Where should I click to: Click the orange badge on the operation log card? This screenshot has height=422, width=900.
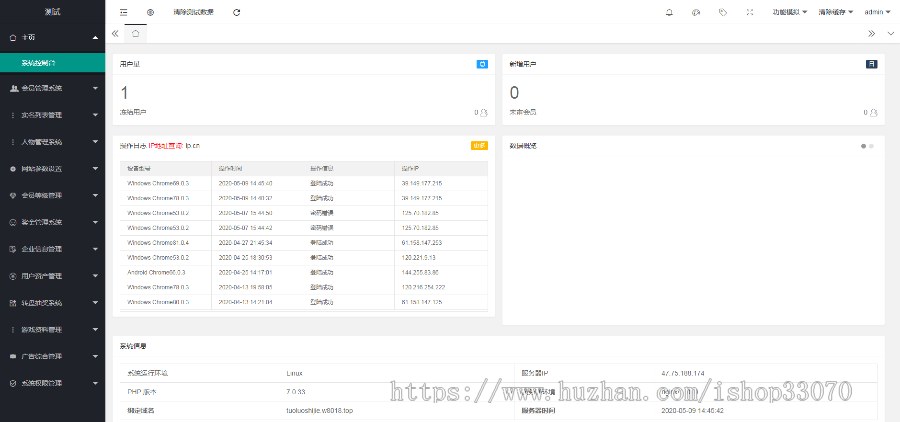(480, 146)
